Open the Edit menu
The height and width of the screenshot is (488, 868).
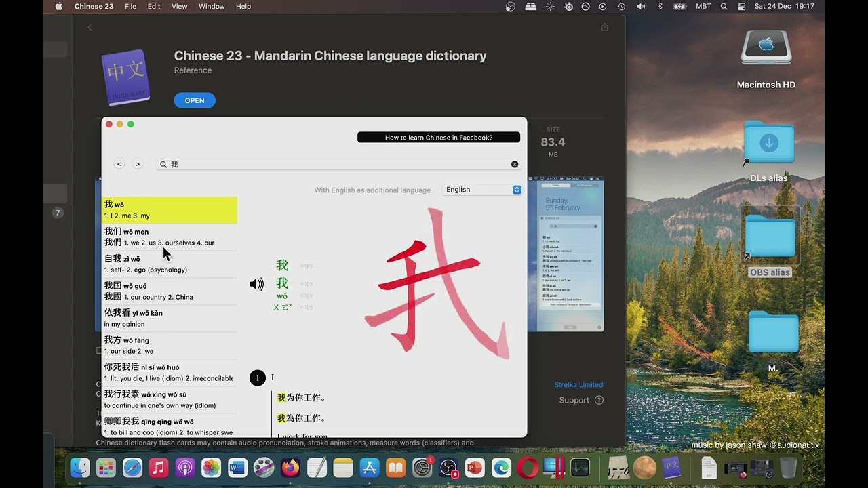154,6
